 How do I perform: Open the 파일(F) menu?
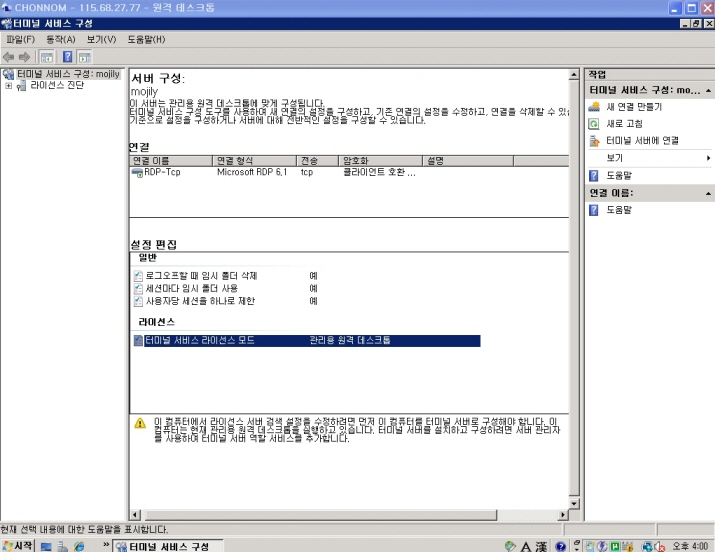tap(20, 39)
